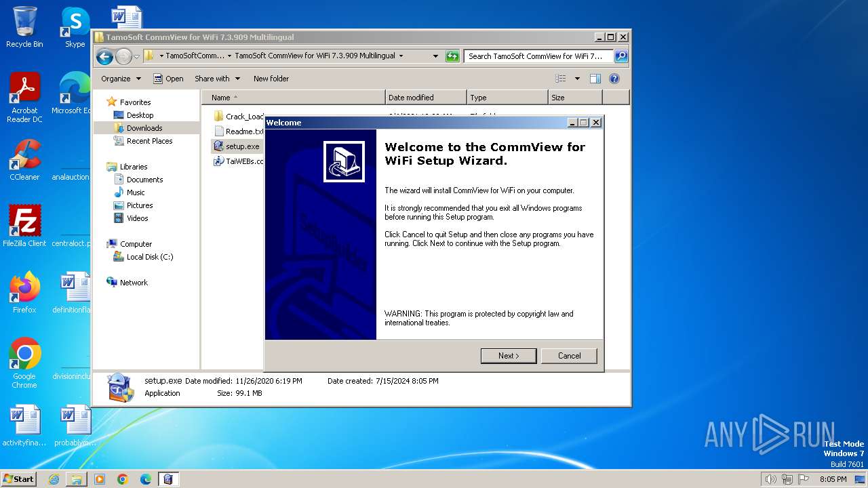Select the Readme.txt file
868x488 pixels.
238,131
